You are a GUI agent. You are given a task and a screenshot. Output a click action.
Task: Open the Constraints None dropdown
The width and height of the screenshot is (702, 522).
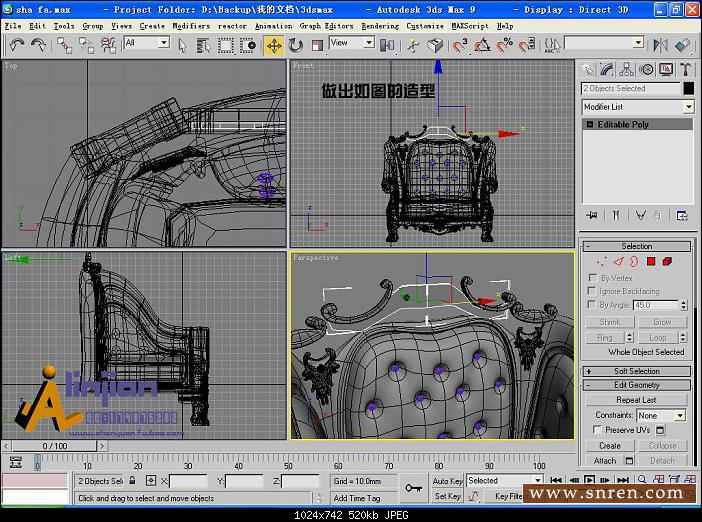pos(661,415)
